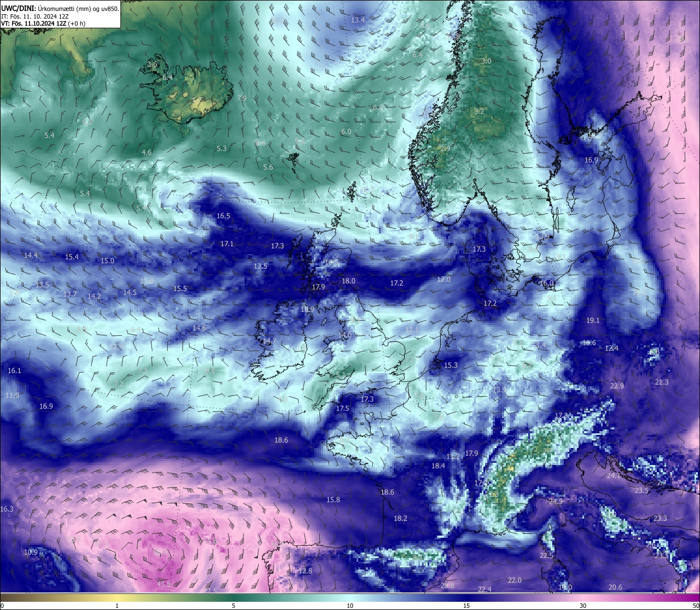Click the UWC/DINI Úrkomumætti title line

[60, 8]
